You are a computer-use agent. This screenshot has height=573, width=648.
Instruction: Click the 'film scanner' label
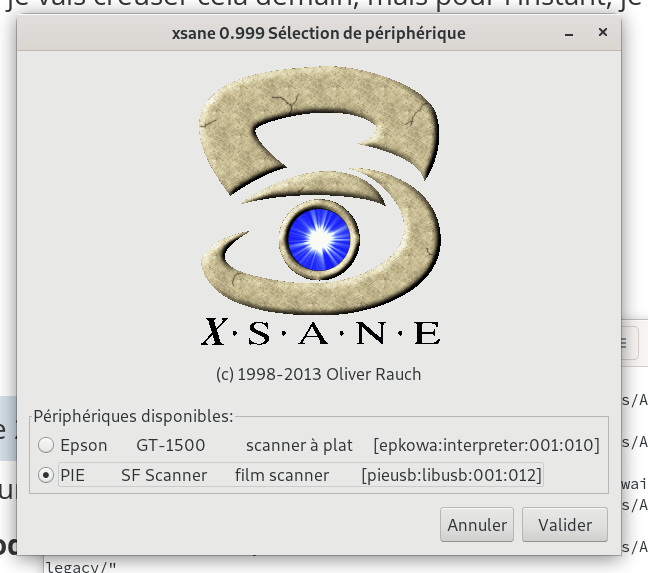tap(282, 475)
